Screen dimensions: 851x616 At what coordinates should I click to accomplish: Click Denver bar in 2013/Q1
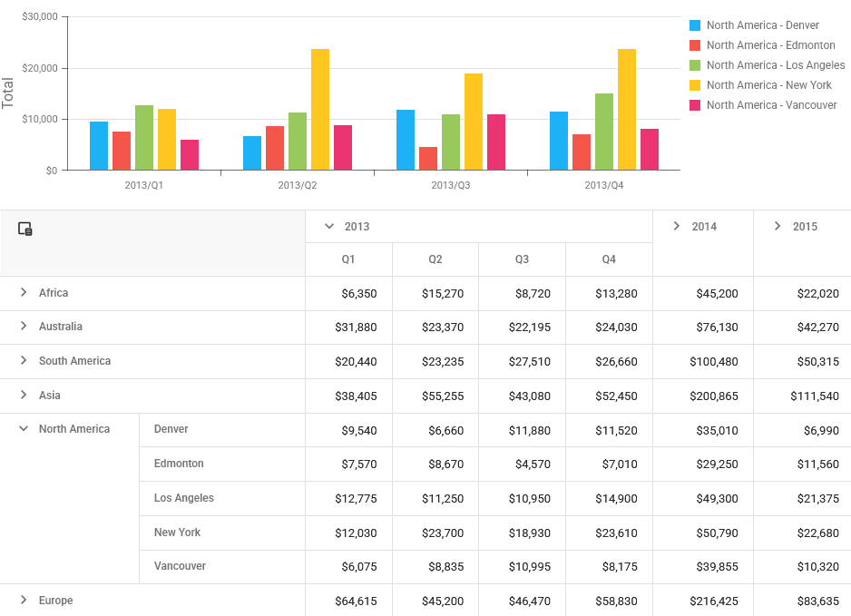click(x=99, y=146)
